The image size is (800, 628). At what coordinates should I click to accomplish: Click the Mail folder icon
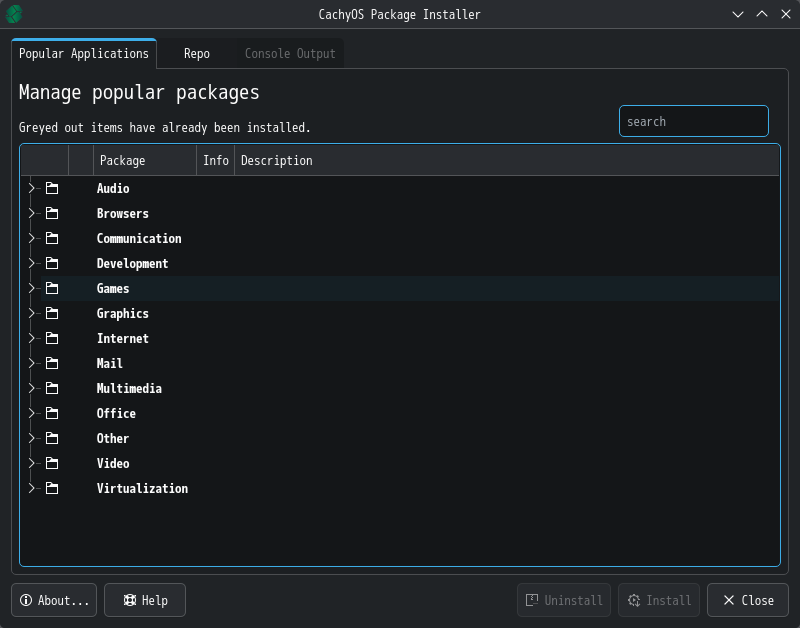pos(52,363)
